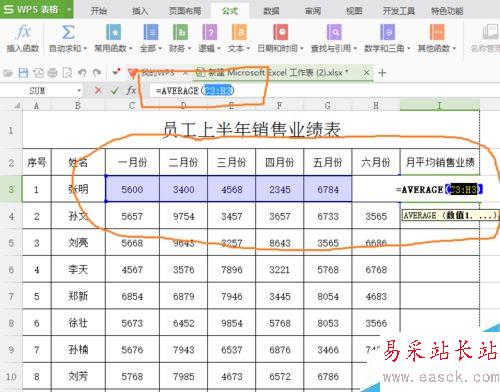Click cell with value 9754
The width and height of the screenshot is (500, 392).
184,216
